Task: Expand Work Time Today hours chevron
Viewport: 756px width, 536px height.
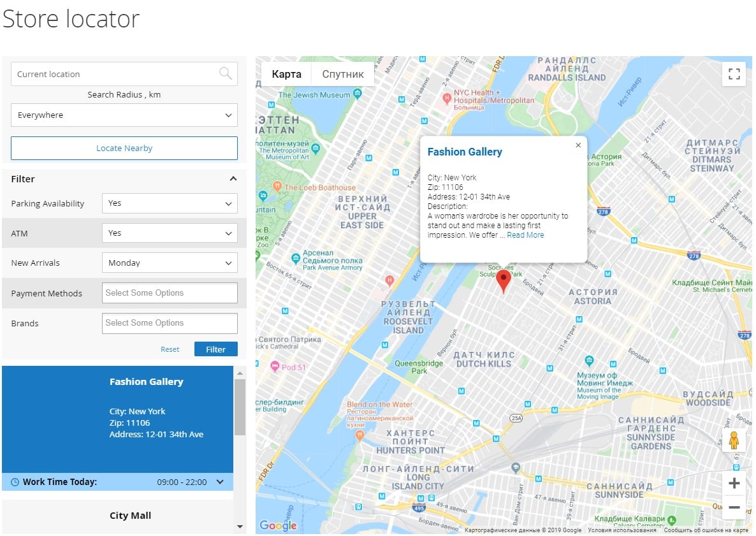Action: (x=221, y=482)
